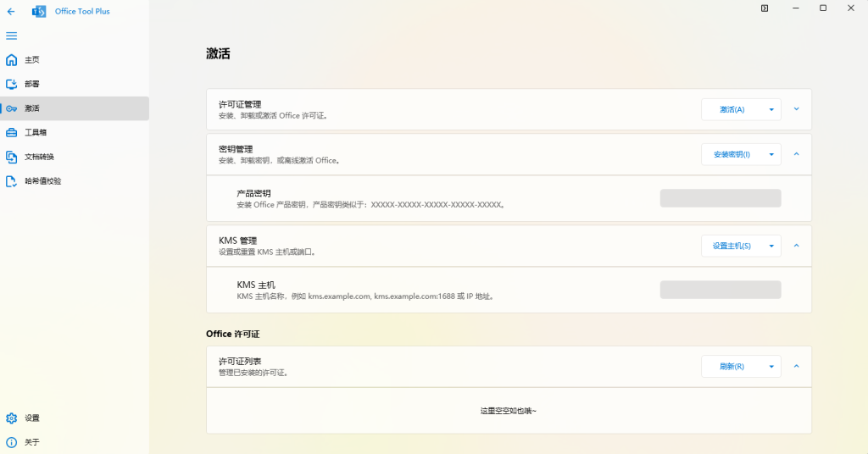This screenshot has width=868, height=454.
Task: Open 设置 settings gear
Action: pyautogui.click(x=12, y=418)
